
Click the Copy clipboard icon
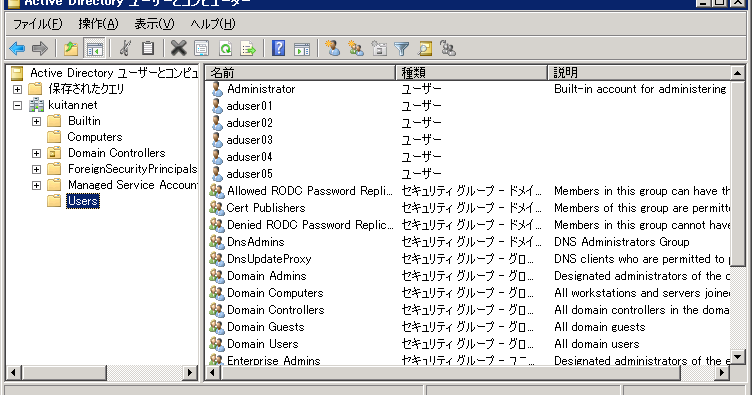[148, 48]
